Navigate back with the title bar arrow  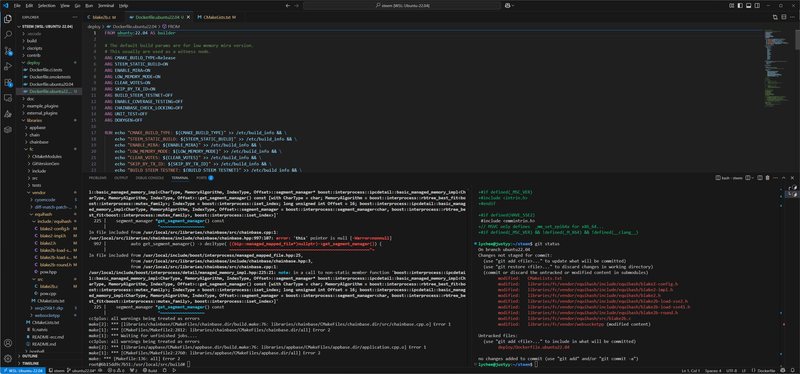[x=288, y=5]
